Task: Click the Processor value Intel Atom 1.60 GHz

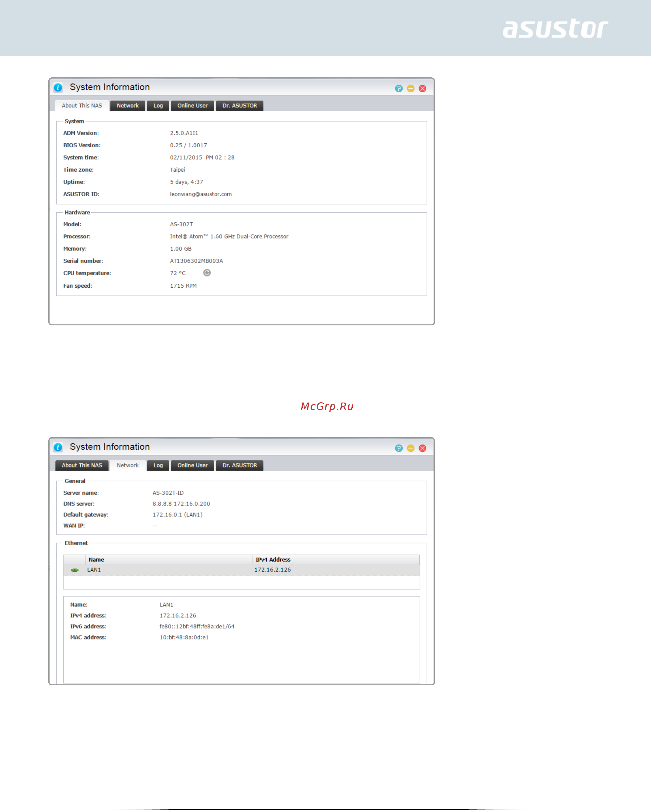Action: click(x=229, y=237)
